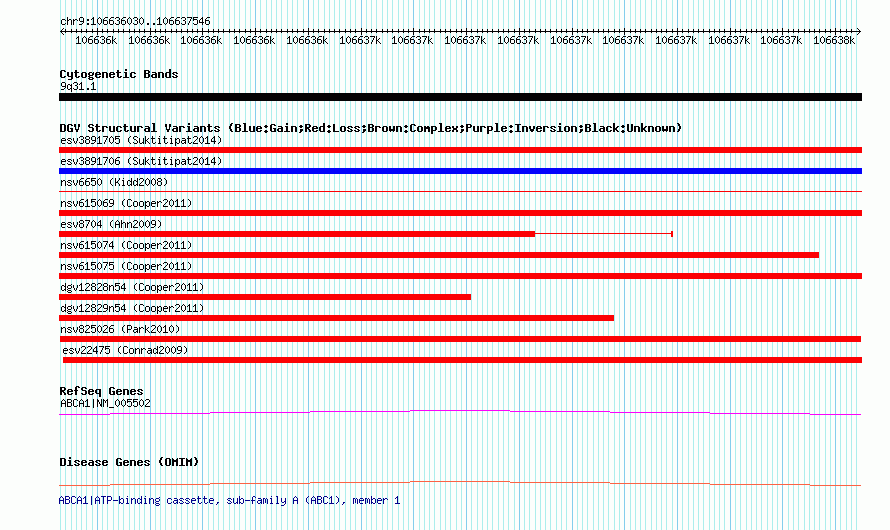The image size is (890, 530).
Task: Select the Cytogenetic Bands track title
Action: pos(119,74)
